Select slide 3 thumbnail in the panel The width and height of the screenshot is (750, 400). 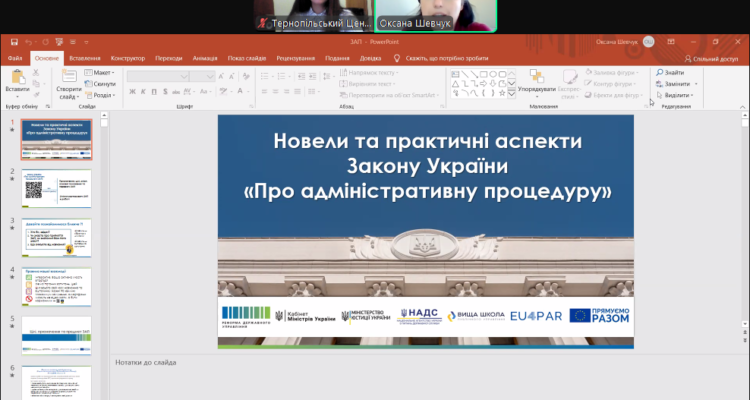point(56,237)
